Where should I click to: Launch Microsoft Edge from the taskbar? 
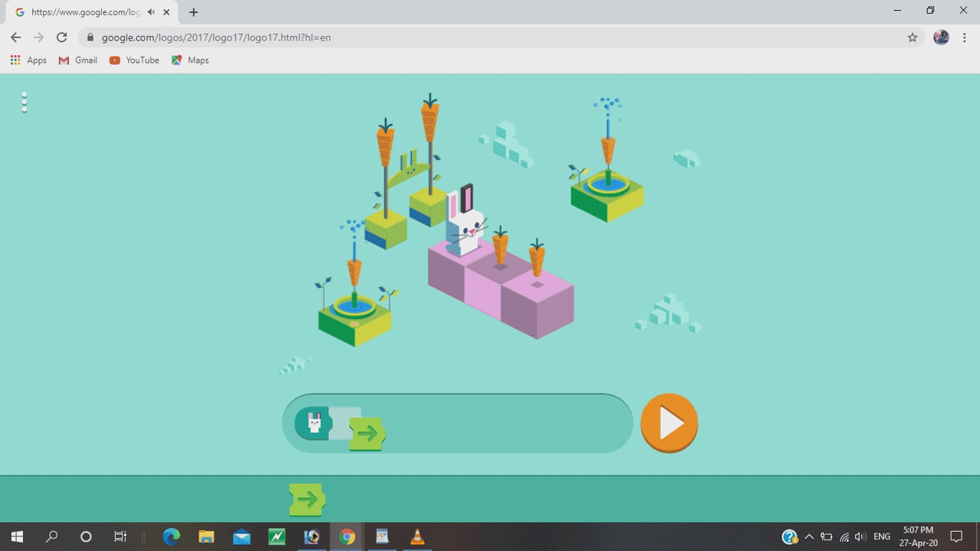(x=171, y=536)
